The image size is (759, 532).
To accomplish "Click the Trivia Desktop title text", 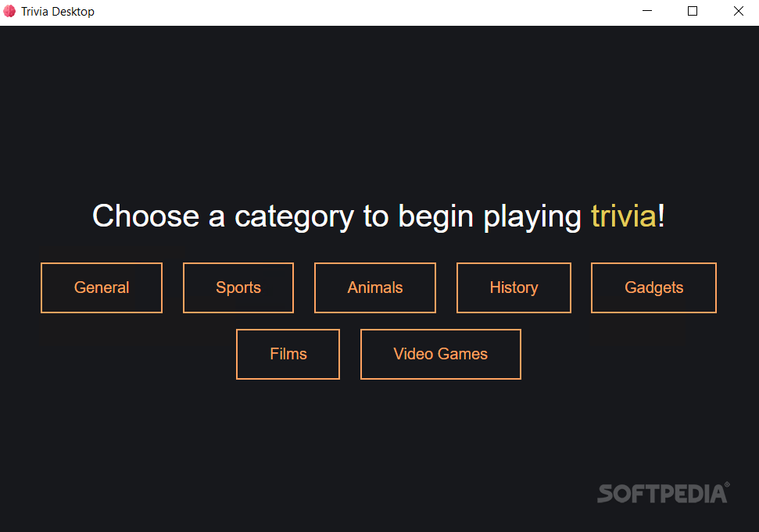I will pos(58,12).
